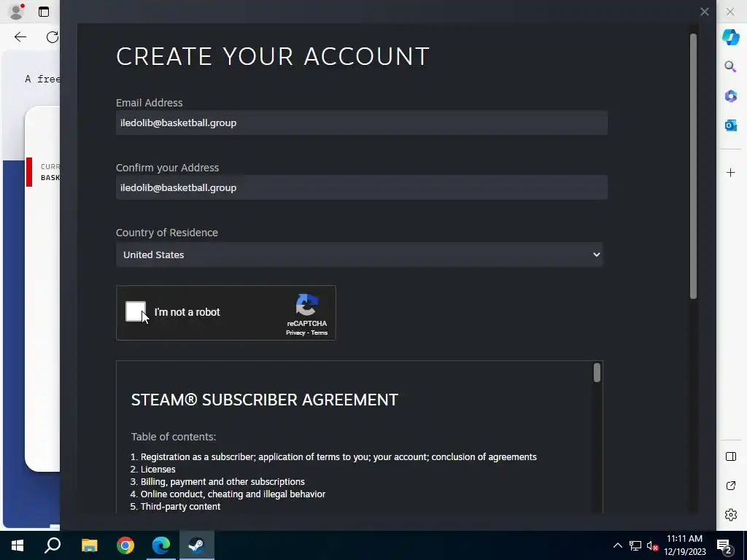The height and width of the screenshot is (560, 747).
Task: Open File Explorer from the taskbar
Action: 89,545
